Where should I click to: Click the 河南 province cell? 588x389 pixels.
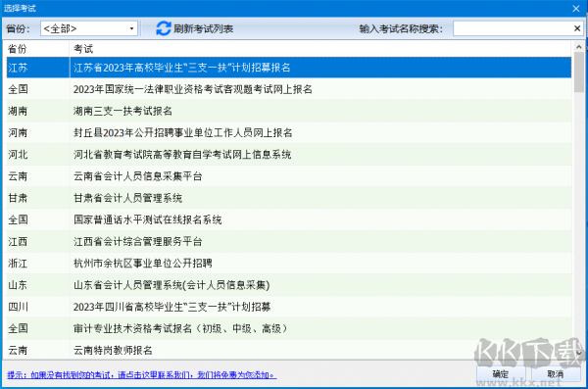(x=37, y=133)
